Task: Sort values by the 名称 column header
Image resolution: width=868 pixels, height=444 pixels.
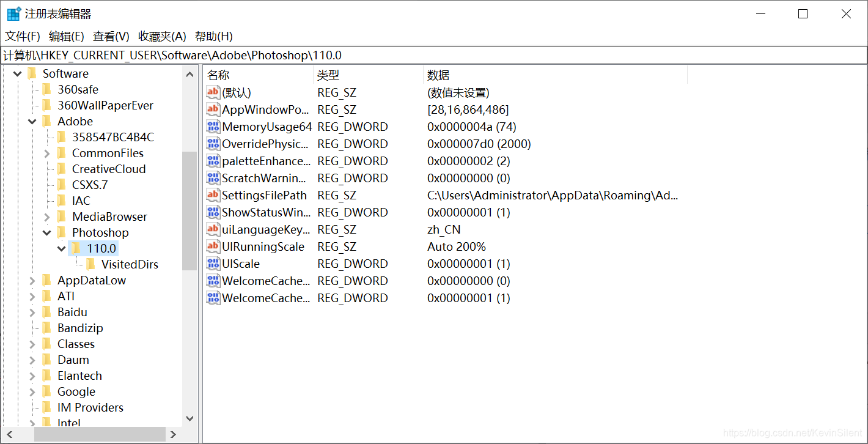Action: [258, 75]
